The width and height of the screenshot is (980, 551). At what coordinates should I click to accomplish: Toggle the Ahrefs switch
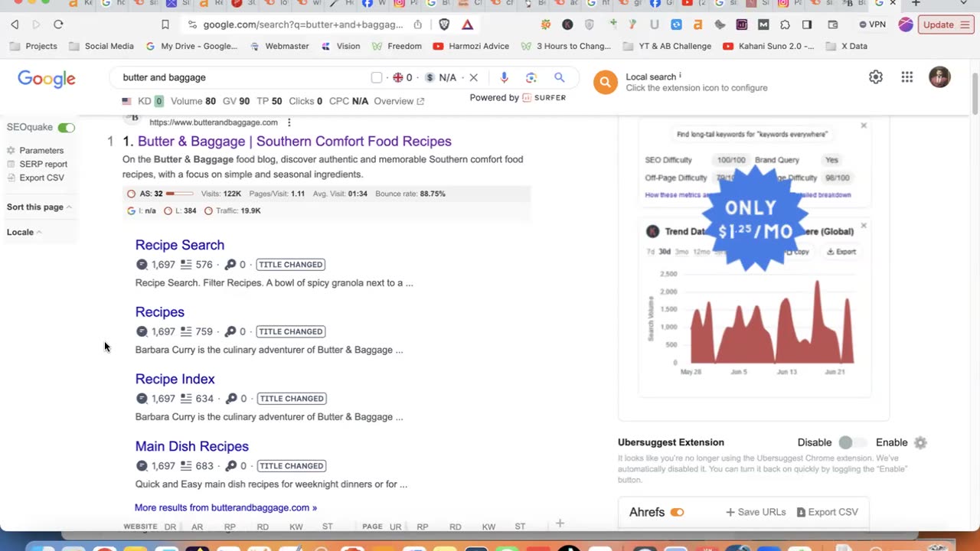pyautogui.click(x=677, y=513)
